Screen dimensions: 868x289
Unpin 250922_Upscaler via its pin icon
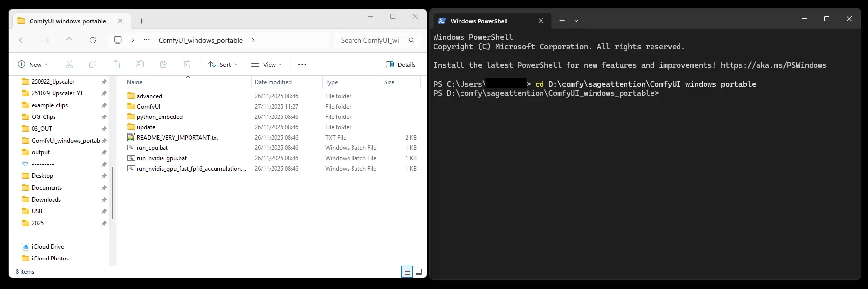pyautogui.click(x=104, y=82)
